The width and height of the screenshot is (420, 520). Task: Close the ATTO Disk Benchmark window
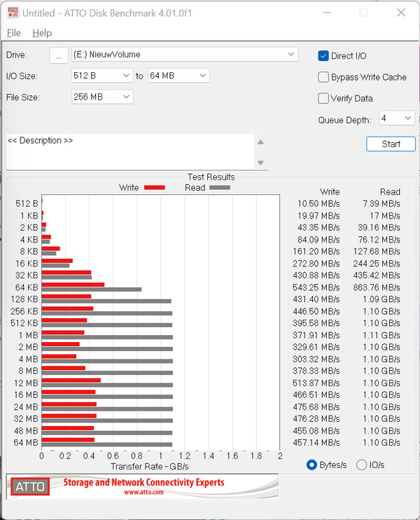(x=401, y=13)
